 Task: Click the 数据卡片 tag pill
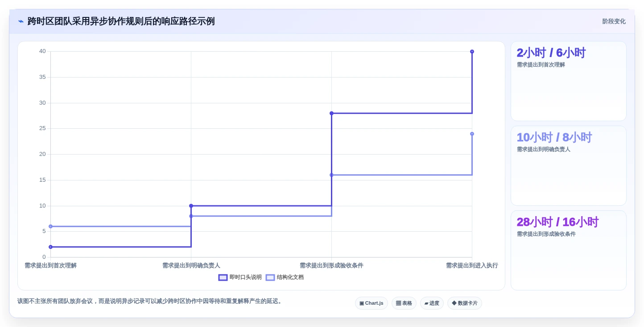pyautogui.click(x=465, y=303)
